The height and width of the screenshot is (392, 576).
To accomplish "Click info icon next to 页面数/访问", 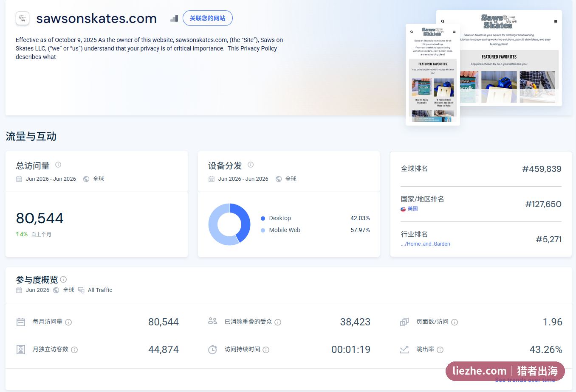I will pos(455,322).
